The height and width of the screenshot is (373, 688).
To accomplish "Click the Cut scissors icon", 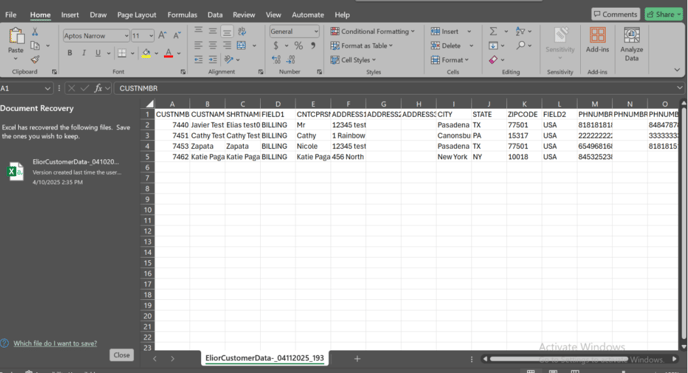I will [x=35, y=32].
